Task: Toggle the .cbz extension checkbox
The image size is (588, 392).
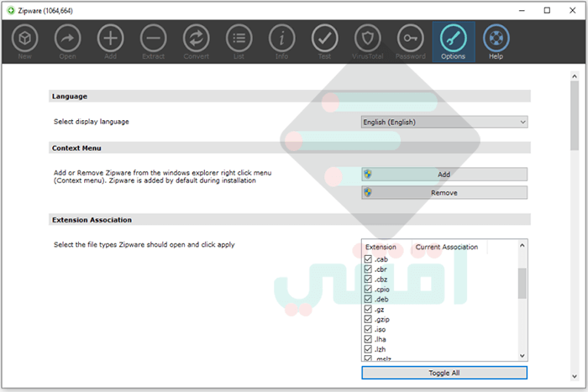Action: click(x=368, y=280)
